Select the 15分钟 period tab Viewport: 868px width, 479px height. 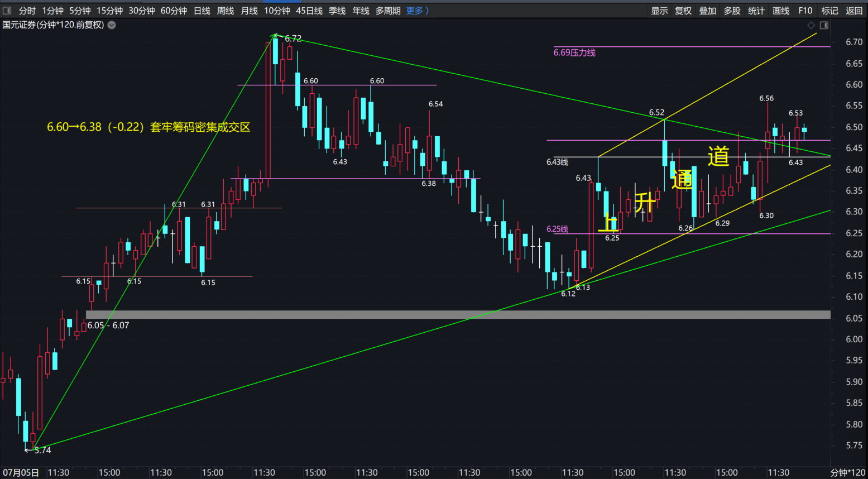pyautogui.click(x=109, y=11)
